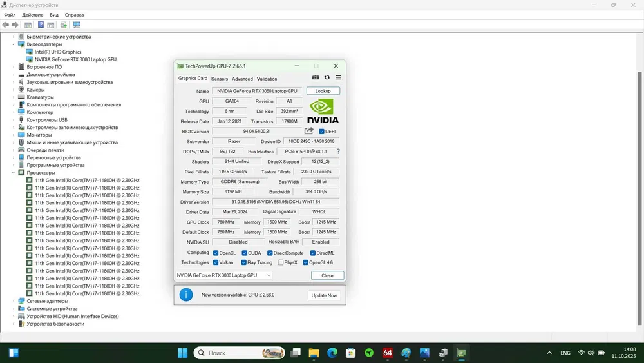
Task: Select Intel(R) UHD Graphics device
Action: [x=58, y=52]
